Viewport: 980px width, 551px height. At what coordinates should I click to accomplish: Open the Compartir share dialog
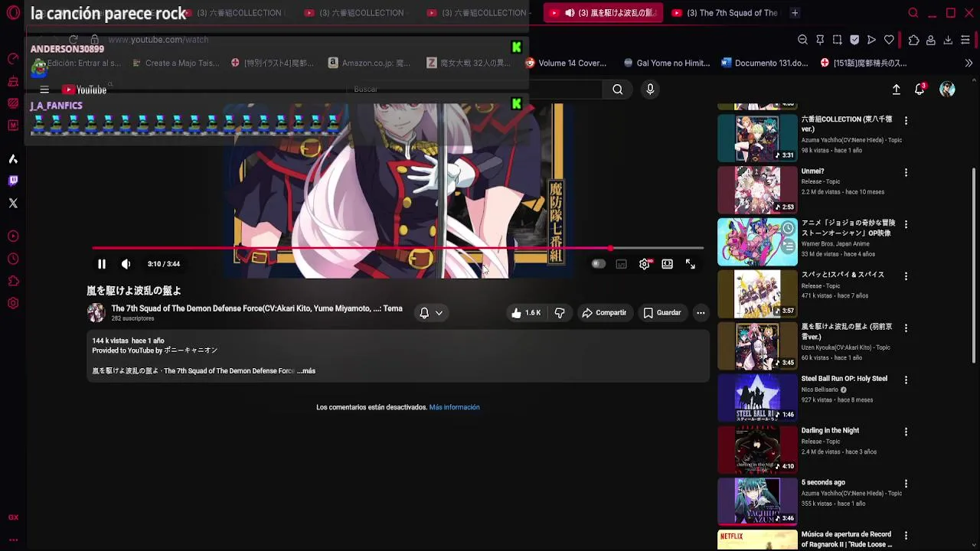coord(604,312)
